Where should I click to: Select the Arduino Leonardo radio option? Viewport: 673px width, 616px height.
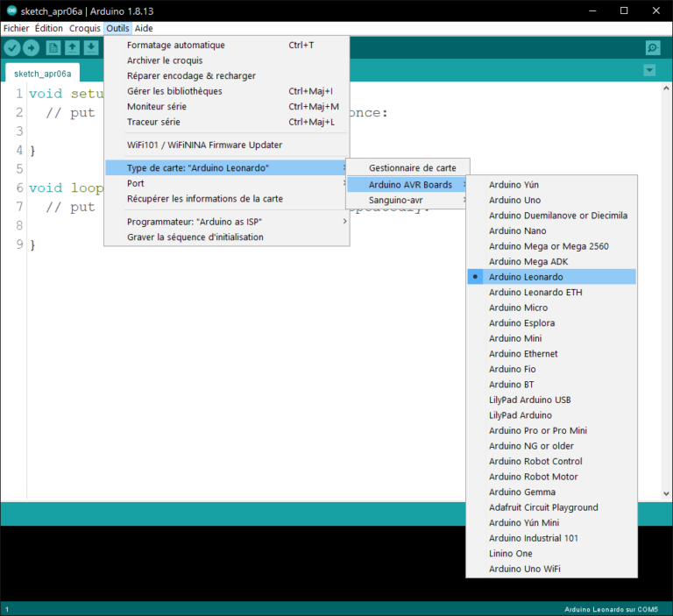coord(526,277)
